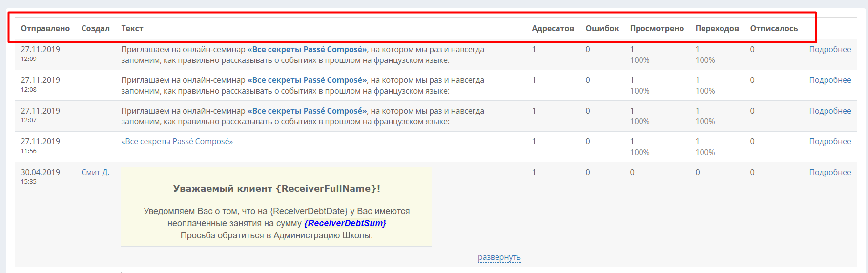Image resolution: width=868 pixels, height=273 pixels.
Task: Click the Переходов 100% value in the 12:08 row
Action: [x=705, y=91]
